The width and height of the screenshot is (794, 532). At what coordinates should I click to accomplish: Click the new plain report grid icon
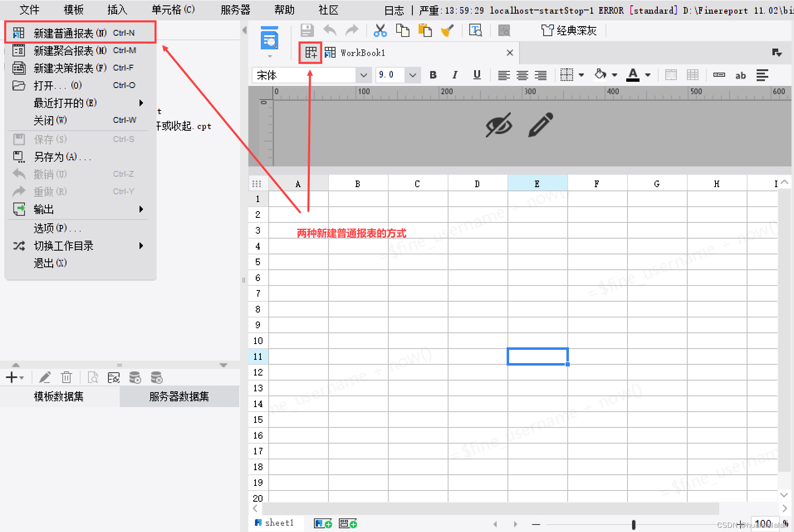[311, 53]
